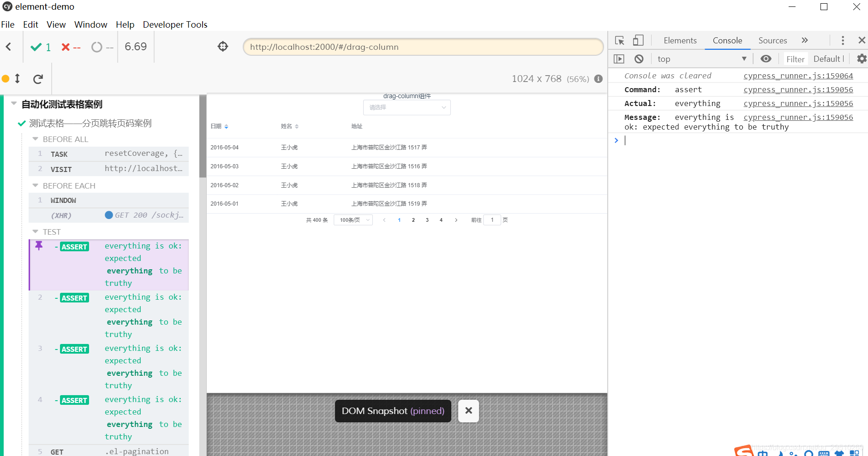Select the VISIT http://localhost command
This screenshot has width=868, height=456.
(109, 169)
